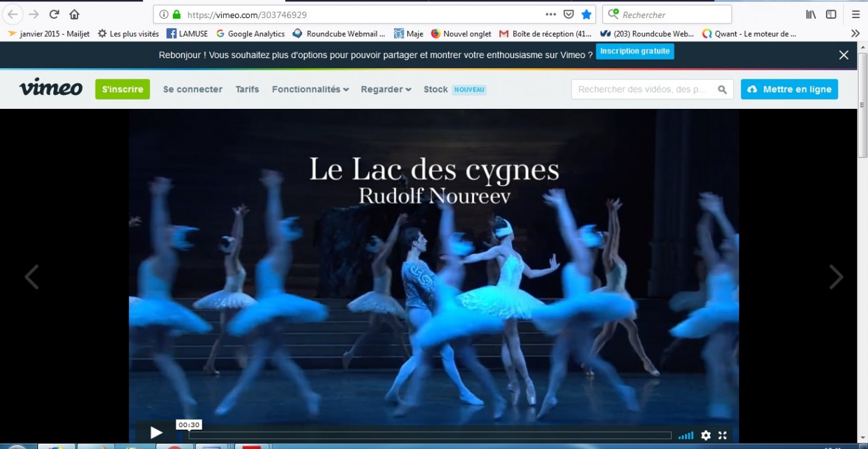Click the Rechercher browser search box
This screenshot has height=449, width=868.
coord(667,14)
